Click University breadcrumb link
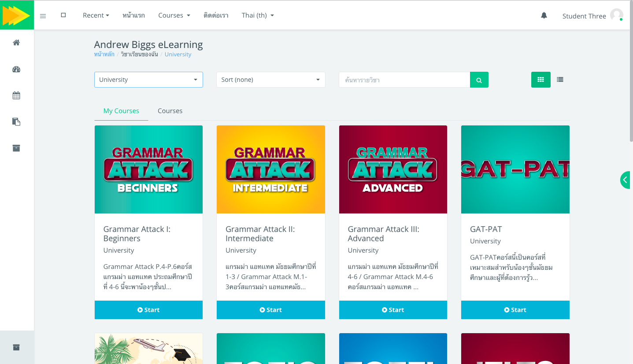The height and width of the screenshot is (364, 633). pyautogui.click(x=178, y=55)
